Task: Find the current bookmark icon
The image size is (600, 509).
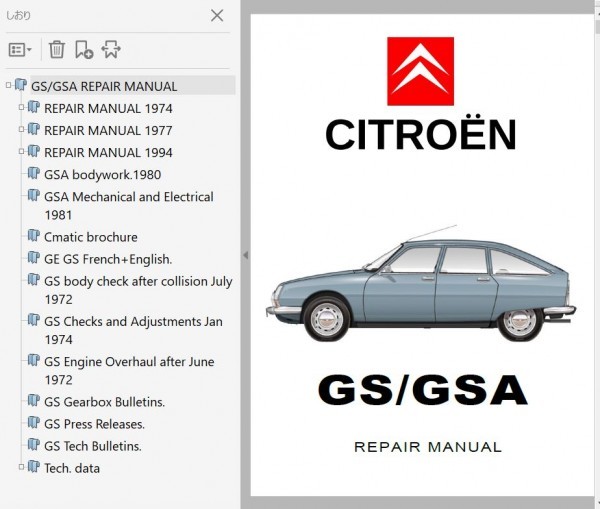Action: pos(111,50)
